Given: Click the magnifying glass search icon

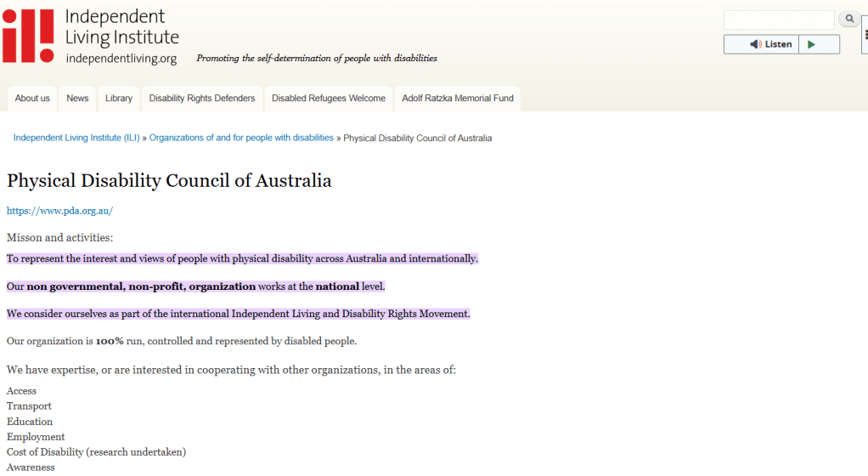Looking at the screenshot, I should pyautogui.click(x=848, y=19).
